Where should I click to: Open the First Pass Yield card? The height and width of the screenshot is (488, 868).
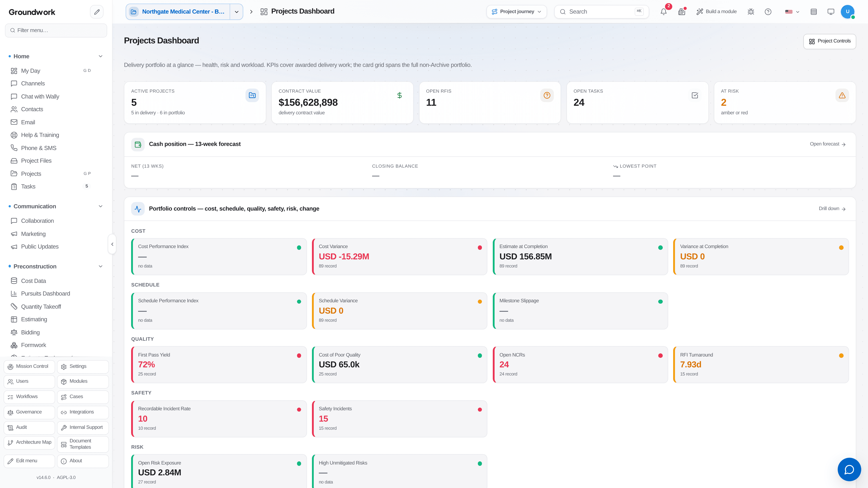tap(219, 365)
